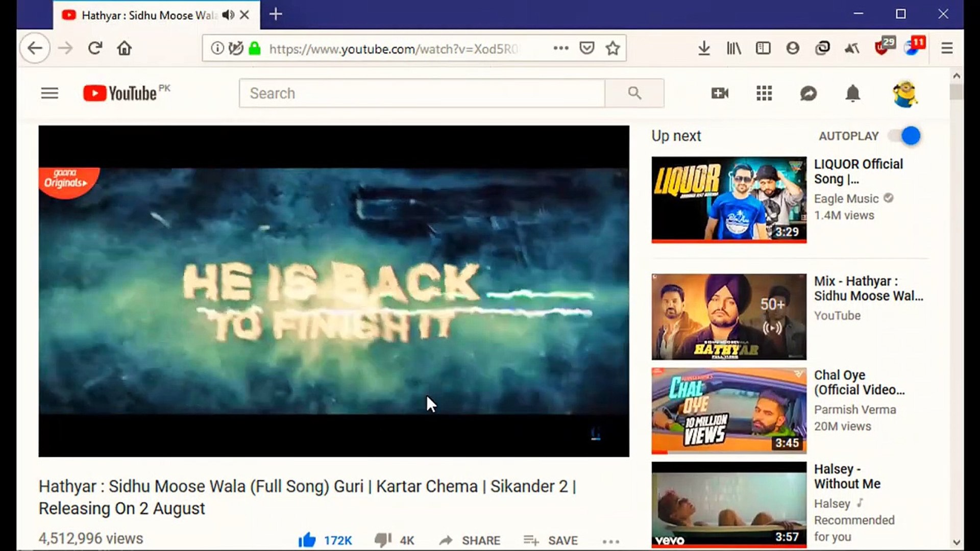This screenshot has width=980, height=551.
Task: Open the YouTube guide hamburger menu
Action: tap(50, 93)
